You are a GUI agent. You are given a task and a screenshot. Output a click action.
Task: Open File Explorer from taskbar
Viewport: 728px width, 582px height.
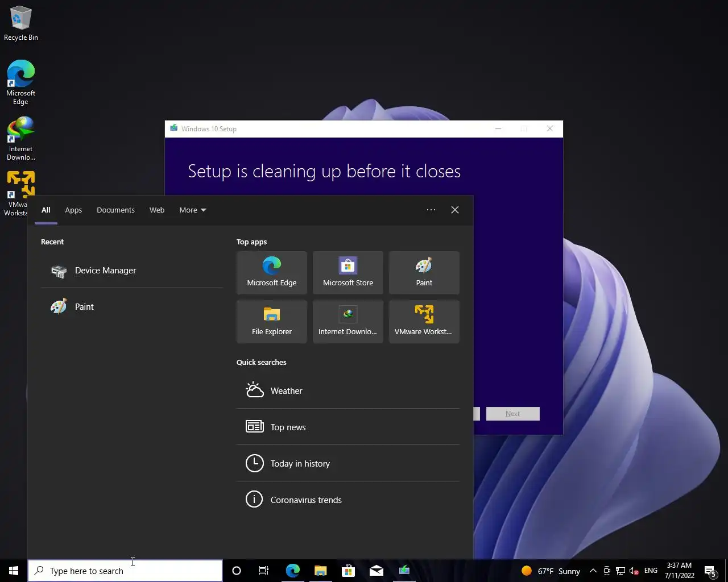coord(321,571)
